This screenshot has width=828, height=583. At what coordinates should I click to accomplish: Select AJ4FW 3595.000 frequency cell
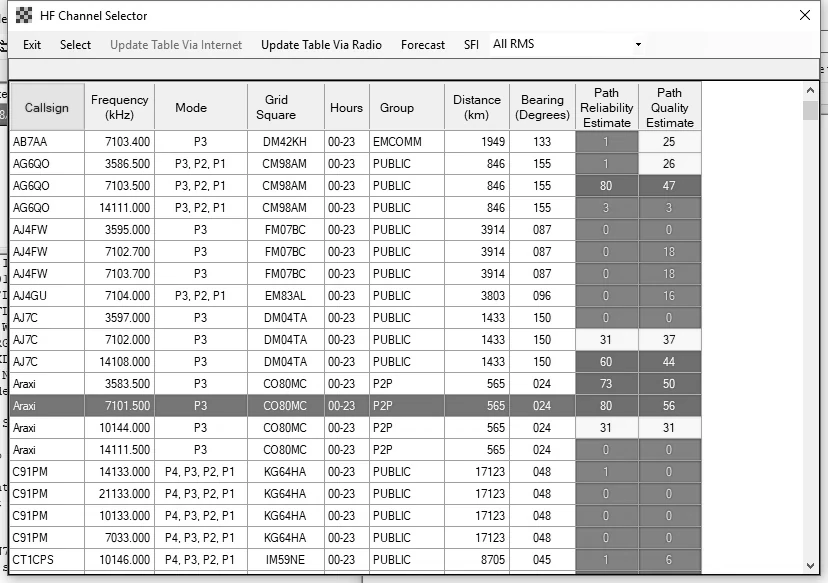(119, 230)
